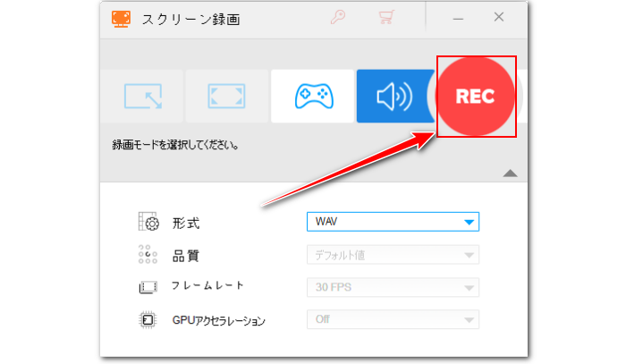This screenshot has width=626, height=364.
Task: Open the 形式 format dropdown showing WAV
Action: tap(393, 222)
